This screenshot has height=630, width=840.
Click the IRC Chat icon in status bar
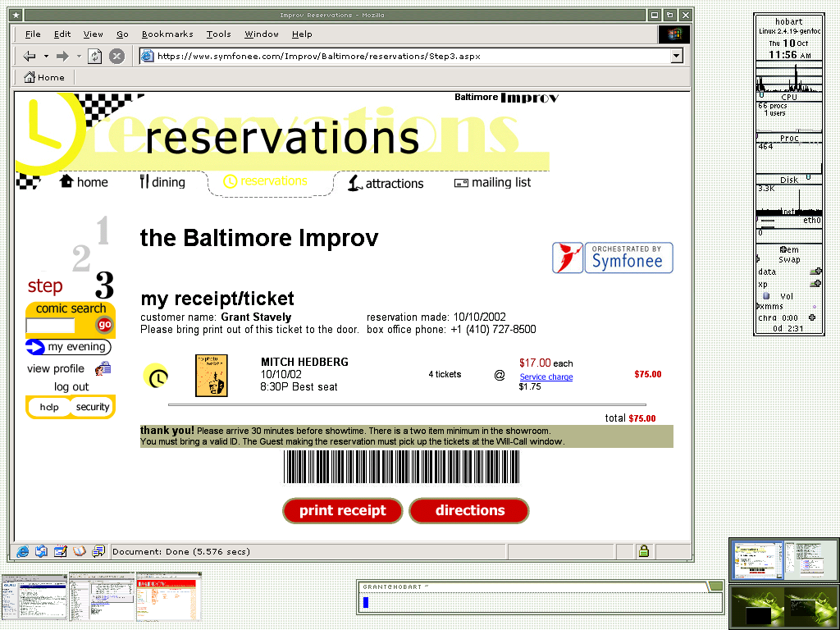click(x=98, y=551)
